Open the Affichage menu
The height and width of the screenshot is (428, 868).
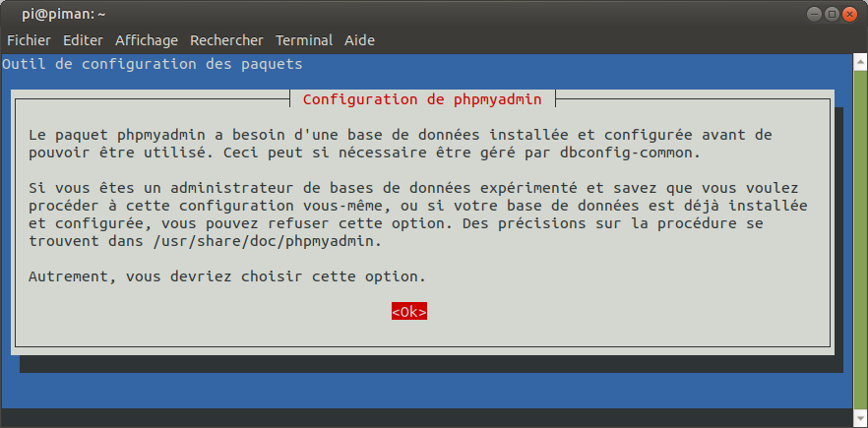pyautogui.click(x=147, y=40)
